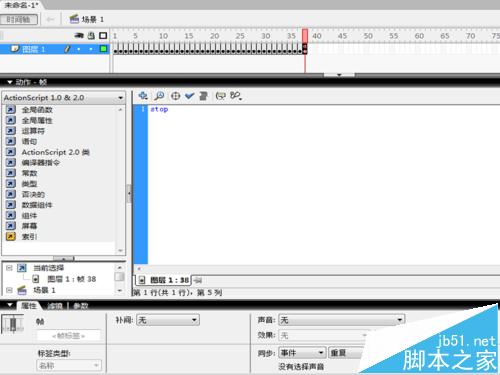
Task: Open the 类型 types category
Action: [x=29, y=184]
